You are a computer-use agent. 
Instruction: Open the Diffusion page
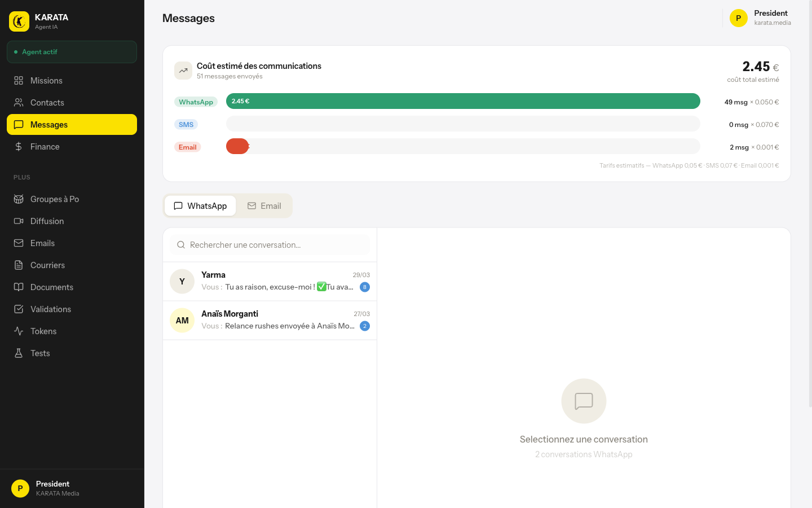72,221
